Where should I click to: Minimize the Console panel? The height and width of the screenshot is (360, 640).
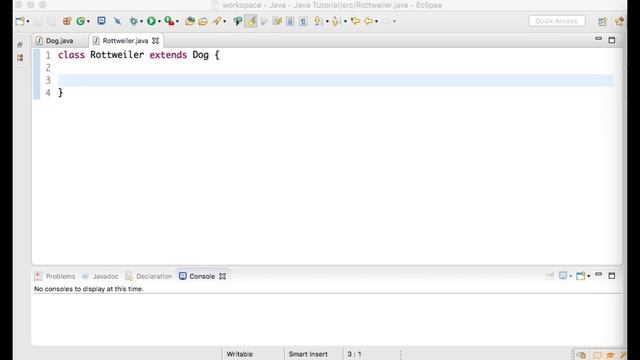598,275
